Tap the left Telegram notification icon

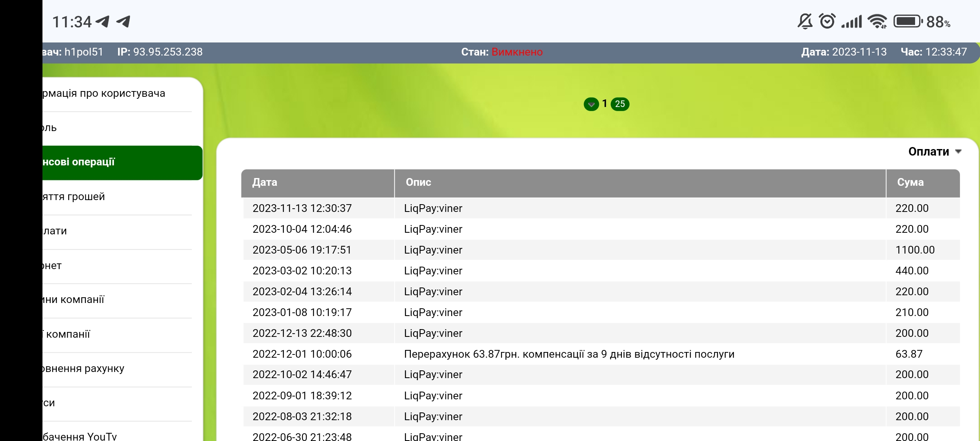click(x=102, y=21)
